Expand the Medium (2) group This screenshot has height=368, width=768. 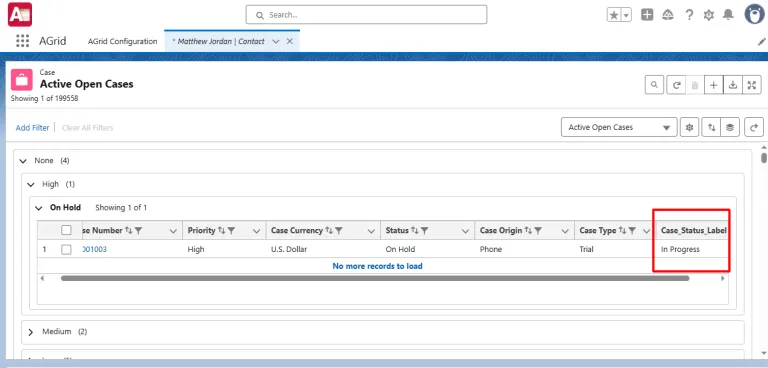(31, 332)
